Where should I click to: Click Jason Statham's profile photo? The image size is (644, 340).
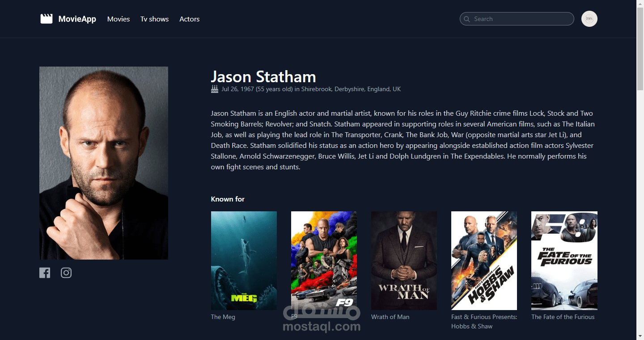pyautogui.click(x=104, y=163)
